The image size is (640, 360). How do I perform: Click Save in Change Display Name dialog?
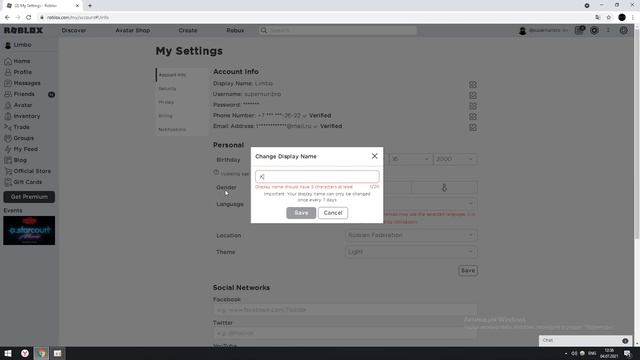(x=301, y=213)
